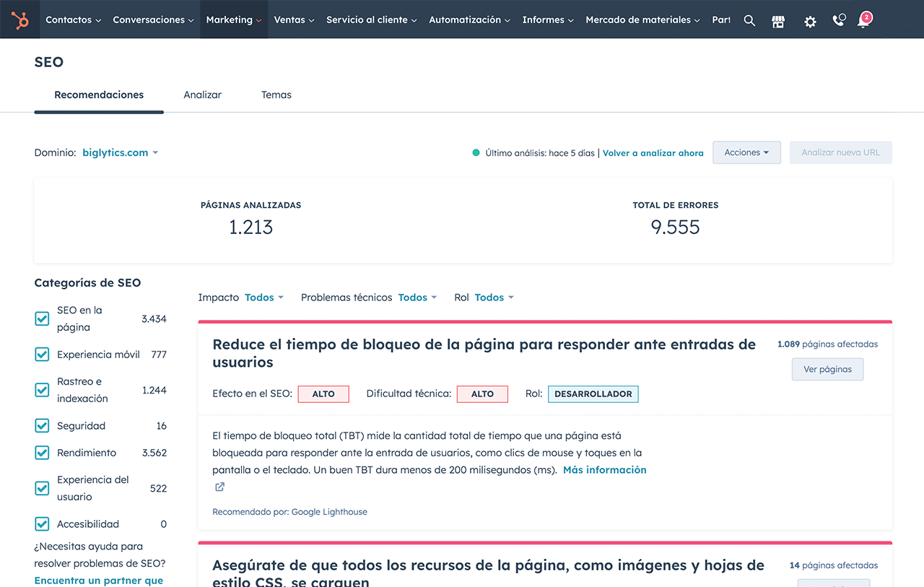924x587 pixels.
Task: Click the Rendimiento count 3.562
Action: (154, 453)
